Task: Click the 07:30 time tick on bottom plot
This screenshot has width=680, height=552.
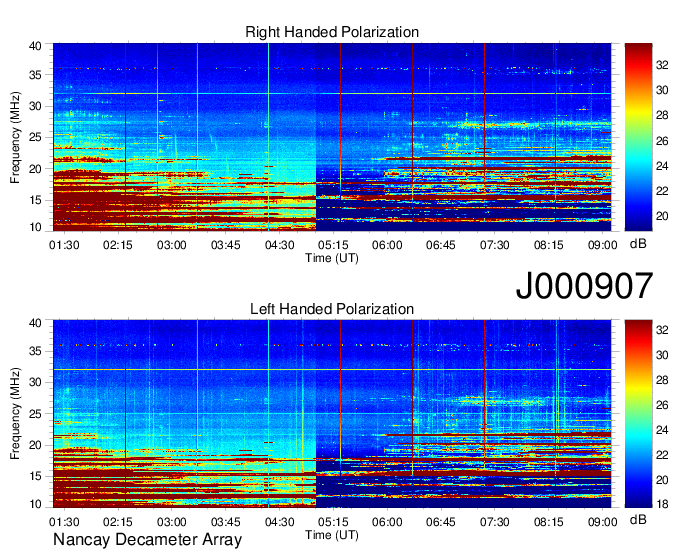Action: click(495, 522)
